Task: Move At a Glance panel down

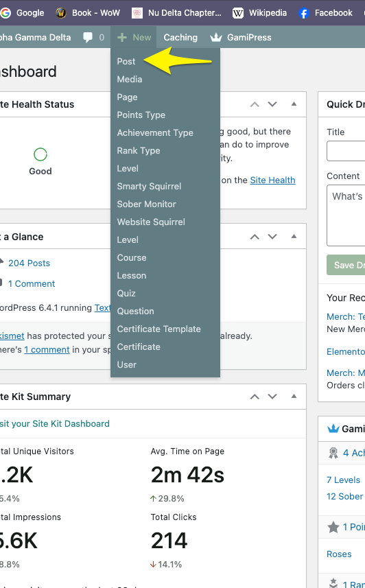Action: click(272, 237)
